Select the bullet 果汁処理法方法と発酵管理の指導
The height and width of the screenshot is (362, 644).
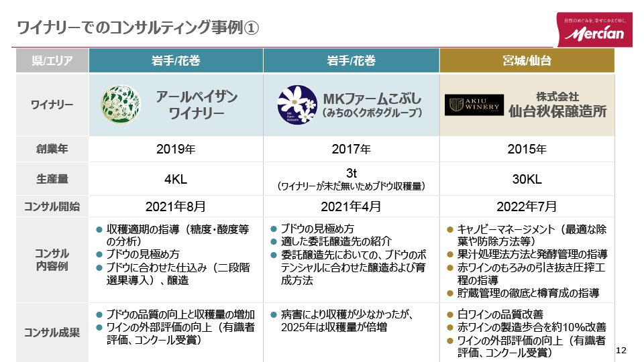coord(532,255)
